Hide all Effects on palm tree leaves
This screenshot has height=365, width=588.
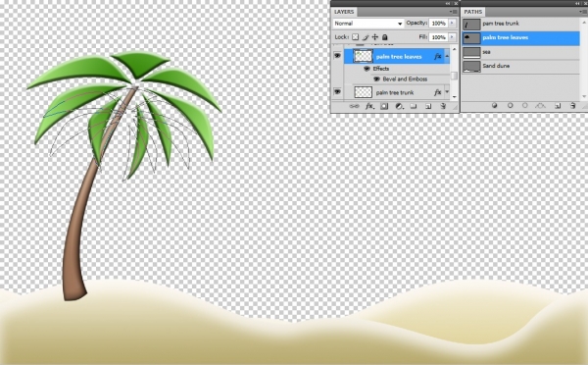[367, 69]
